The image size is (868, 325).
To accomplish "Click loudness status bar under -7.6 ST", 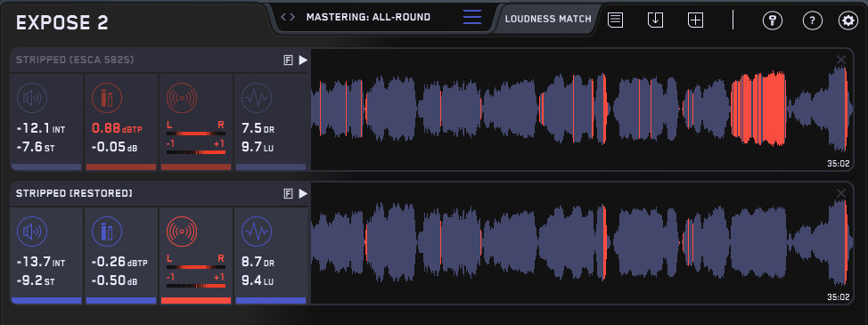I will 46,167.
